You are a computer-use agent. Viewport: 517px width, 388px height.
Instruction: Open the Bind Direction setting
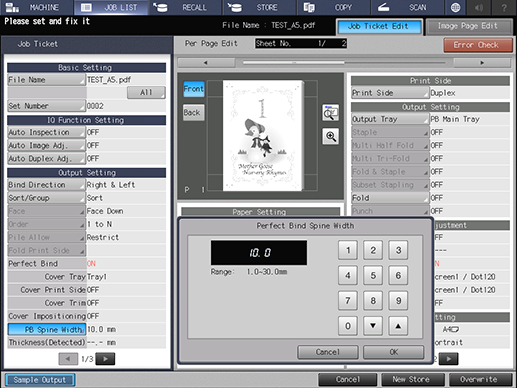pyautogui.click(x=46, y=185)
